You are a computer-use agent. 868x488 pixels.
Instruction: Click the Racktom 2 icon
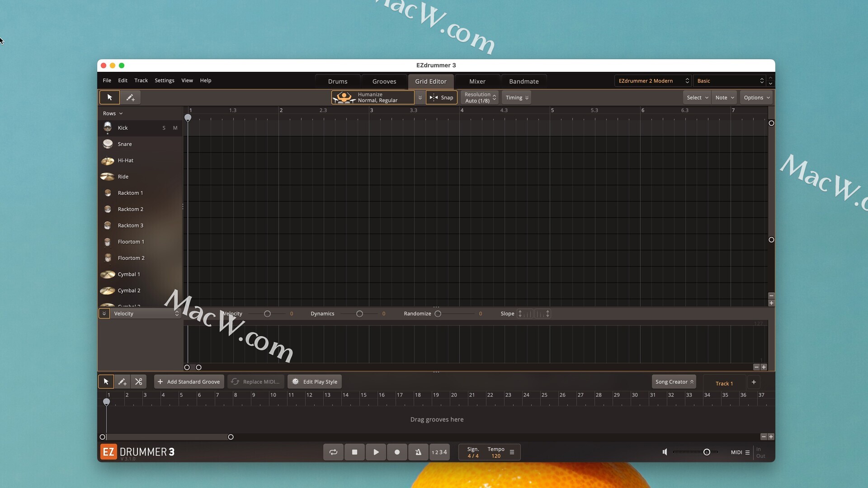click(x=108, y=209)
